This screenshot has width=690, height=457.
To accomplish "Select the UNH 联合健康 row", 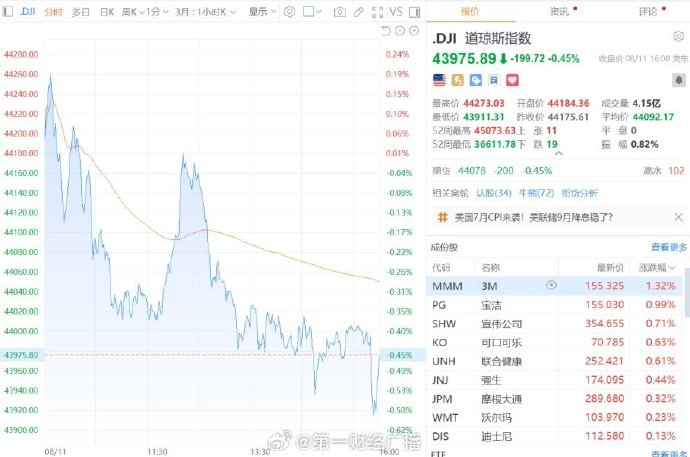I will pos(554,361).
